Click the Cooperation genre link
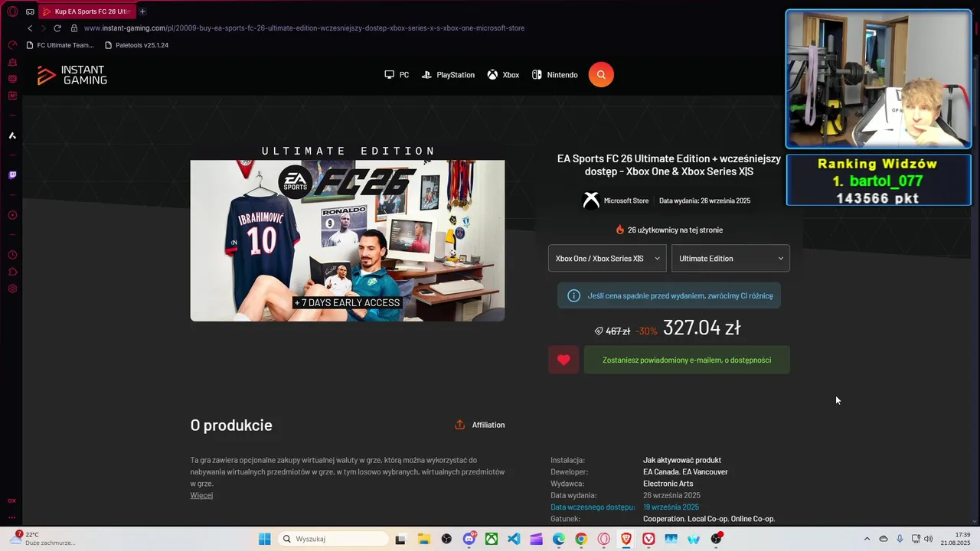Image resolution: width=980 pixels, height=551 pixels. click(x=664, y=519)
